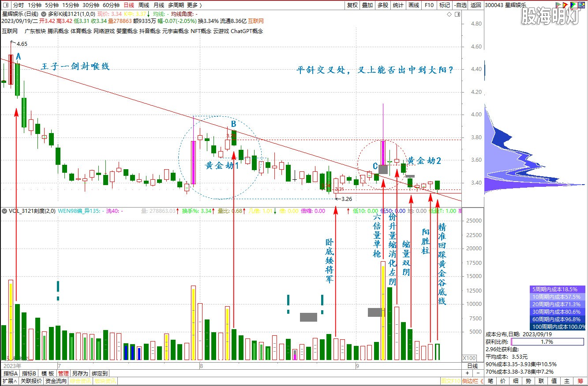
Task: Click the X100 volume scale box
Action: pos(469,358)
